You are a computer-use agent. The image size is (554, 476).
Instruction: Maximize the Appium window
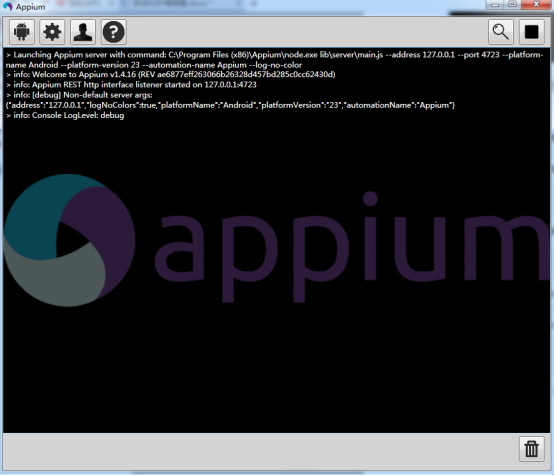click(513, 5)
